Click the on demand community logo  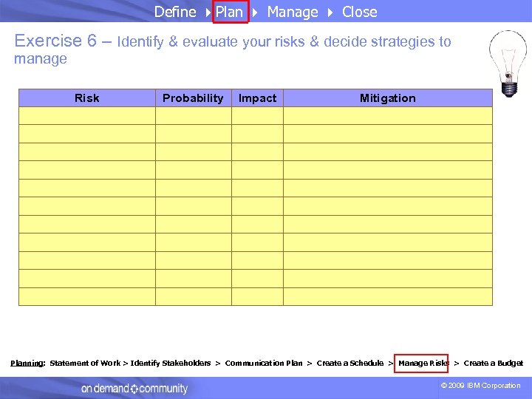click(x=134, y=389)
